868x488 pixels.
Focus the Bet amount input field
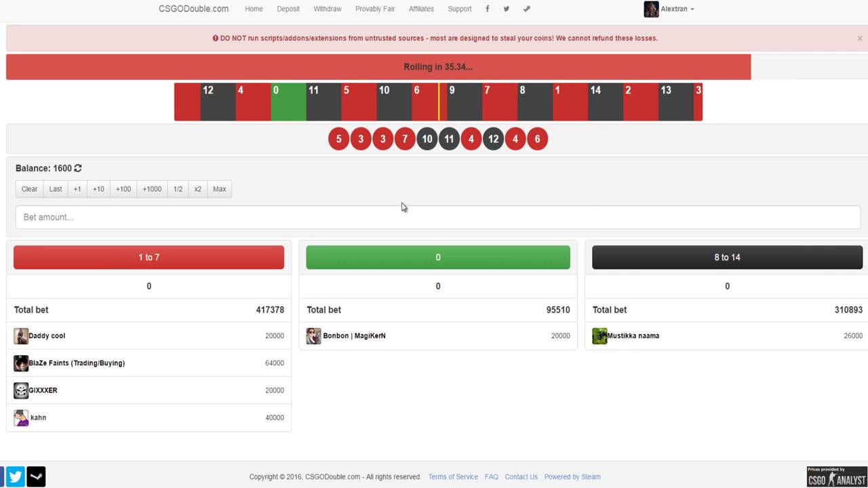coord(438,217)
